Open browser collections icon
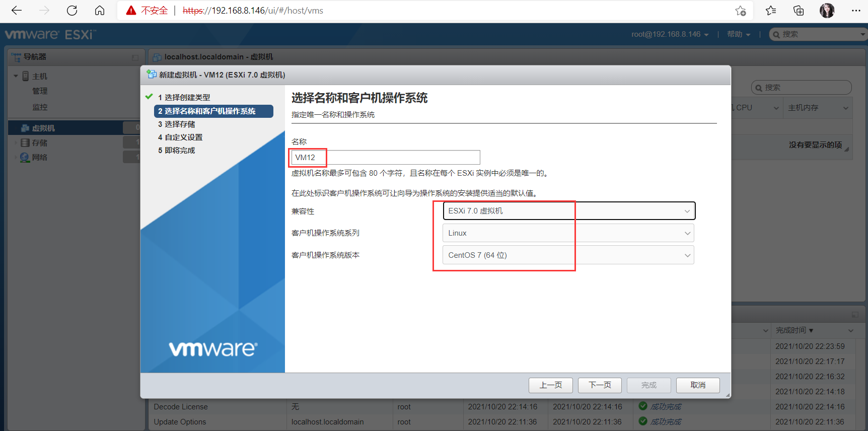This screenshot has height=431, width=868. click(x=799, y=11)
